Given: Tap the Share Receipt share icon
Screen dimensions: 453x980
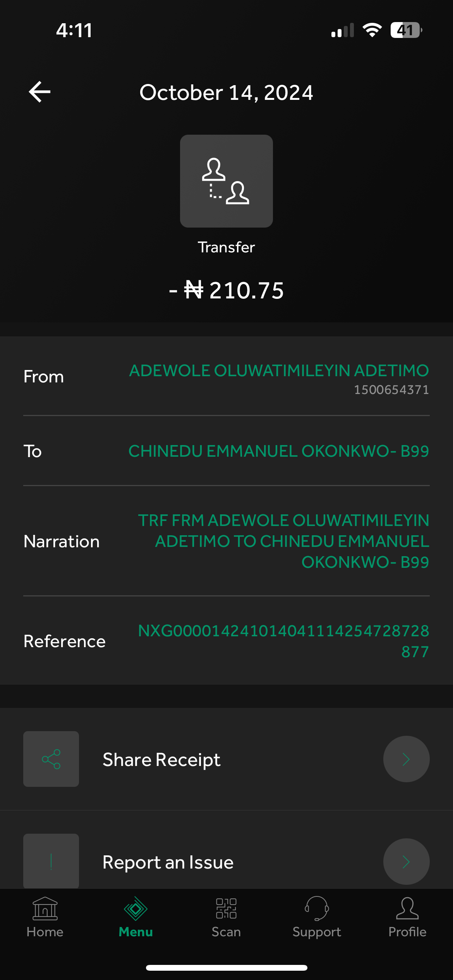Looking at the screenshot, I should pos(51,759).
